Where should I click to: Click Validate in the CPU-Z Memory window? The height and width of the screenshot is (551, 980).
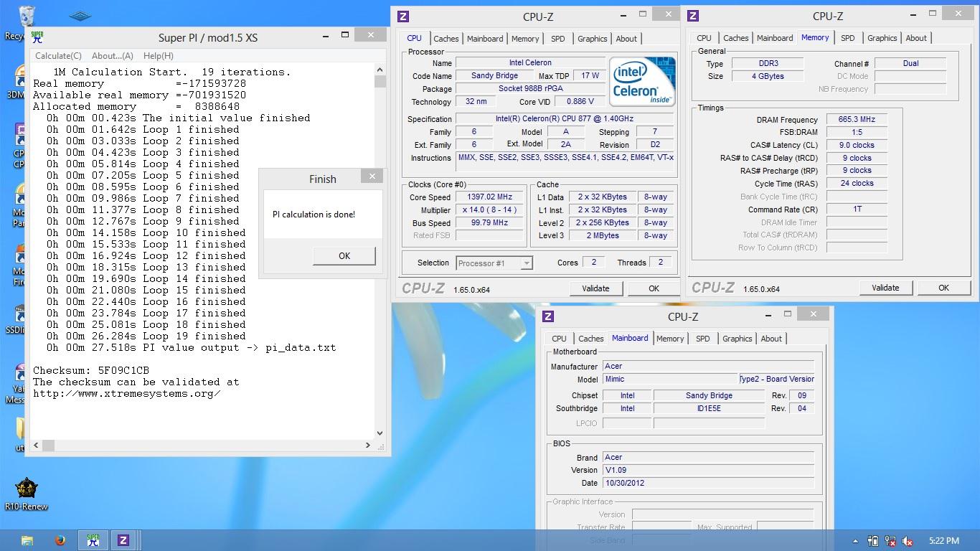[885, 288]
